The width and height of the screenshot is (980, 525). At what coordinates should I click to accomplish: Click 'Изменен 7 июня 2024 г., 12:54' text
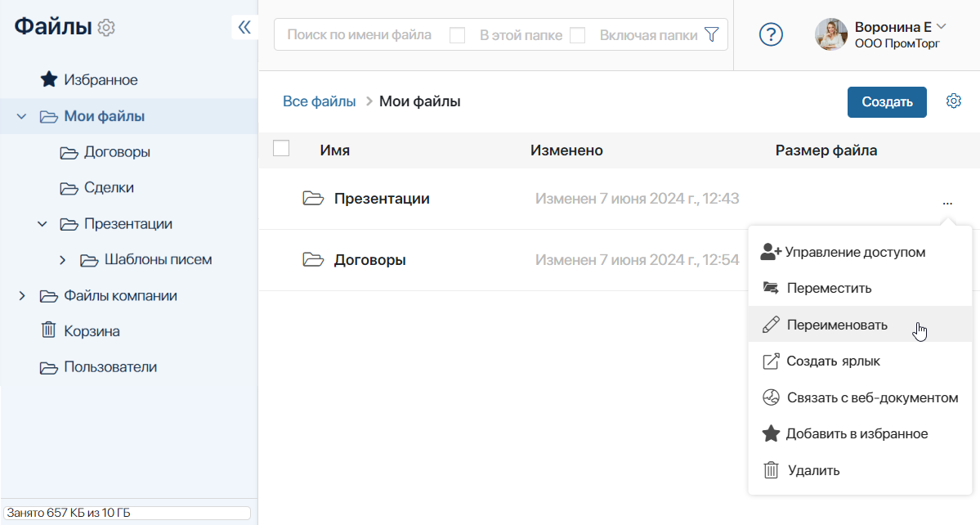[637, 260]
